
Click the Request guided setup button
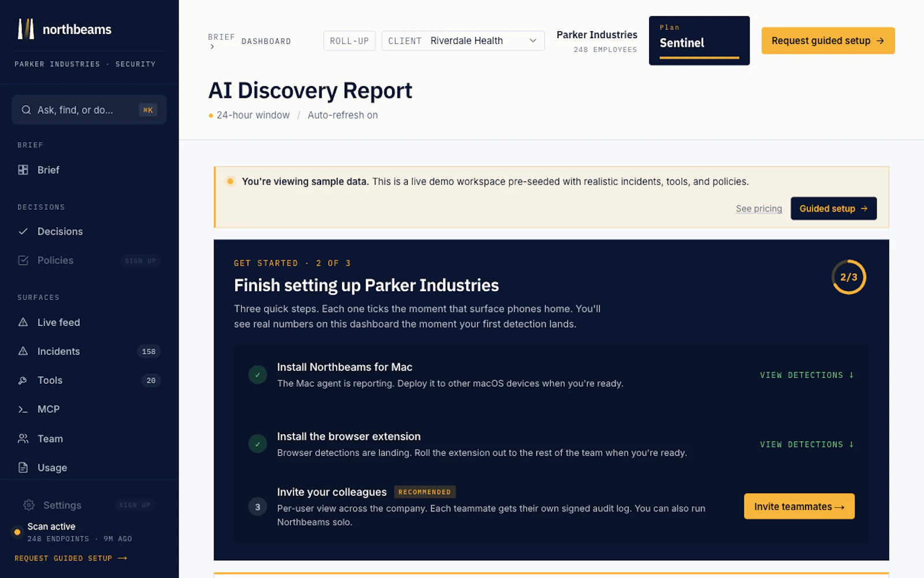pos(828,40)
